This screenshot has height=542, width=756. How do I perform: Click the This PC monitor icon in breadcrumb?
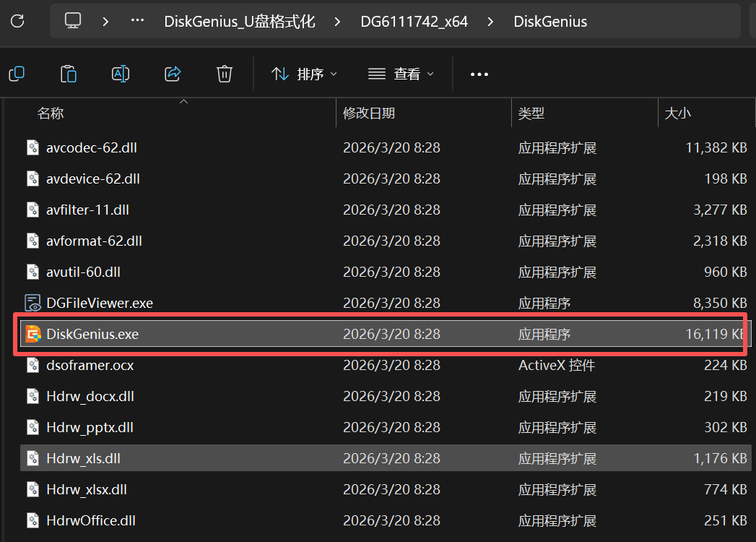pyautogui.click(x=73, y=21)
